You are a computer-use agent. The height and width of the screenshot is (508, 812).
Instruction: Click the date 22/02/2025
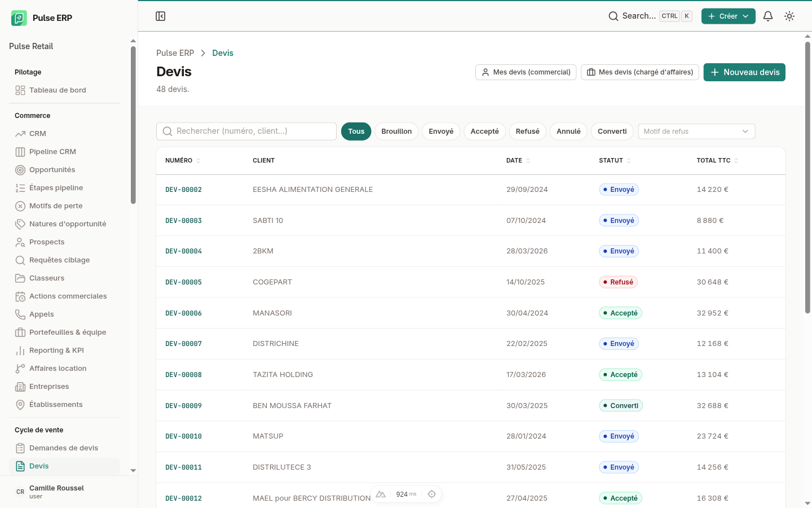(x=527, y=344)
